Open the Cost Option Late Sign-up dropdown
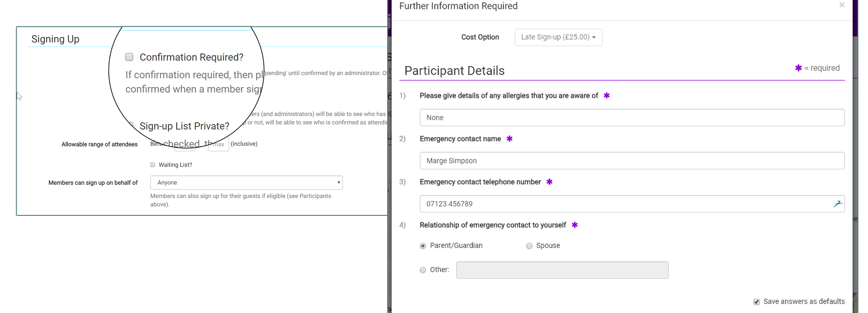This screenshot has height=313, width=868. [x=558, y=37]
